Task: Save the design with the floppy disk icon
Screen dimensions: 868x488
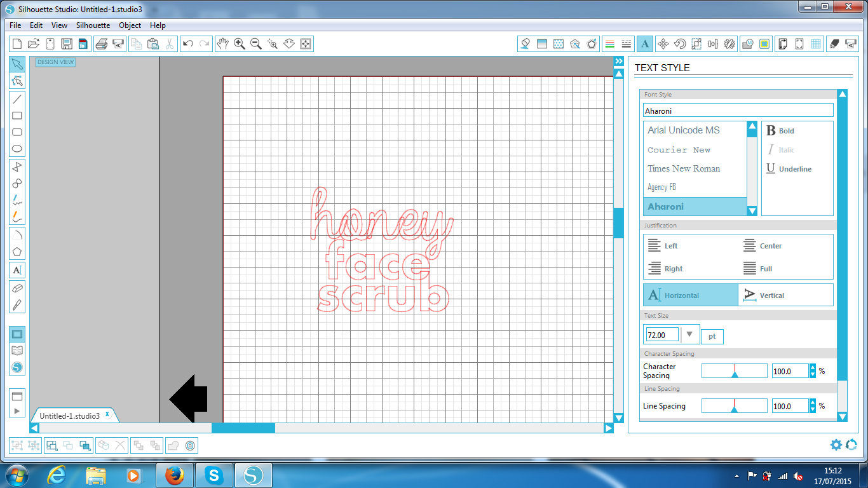Action: 67,44
